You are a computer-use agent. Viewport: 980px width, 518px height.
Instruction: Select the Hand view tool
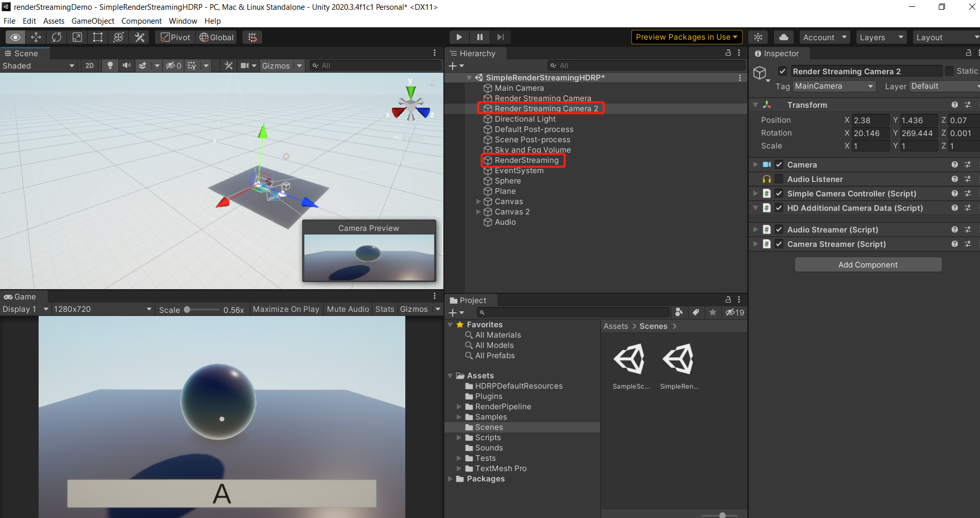pyautogui.click(x=15, y=37)
